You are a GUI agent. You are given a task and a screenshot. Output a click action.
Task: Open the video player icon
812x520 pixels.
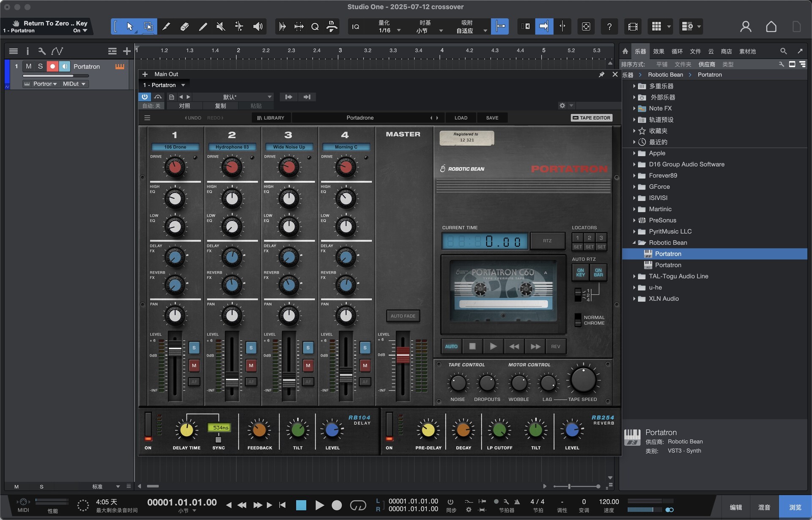633,27
